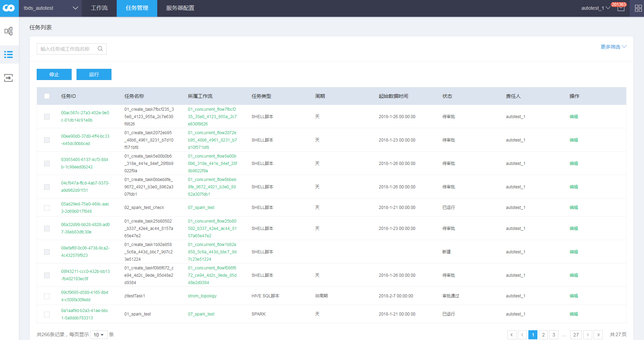Click the 运行 button
This screenshot has height=340, width=644.
[94, 74]
